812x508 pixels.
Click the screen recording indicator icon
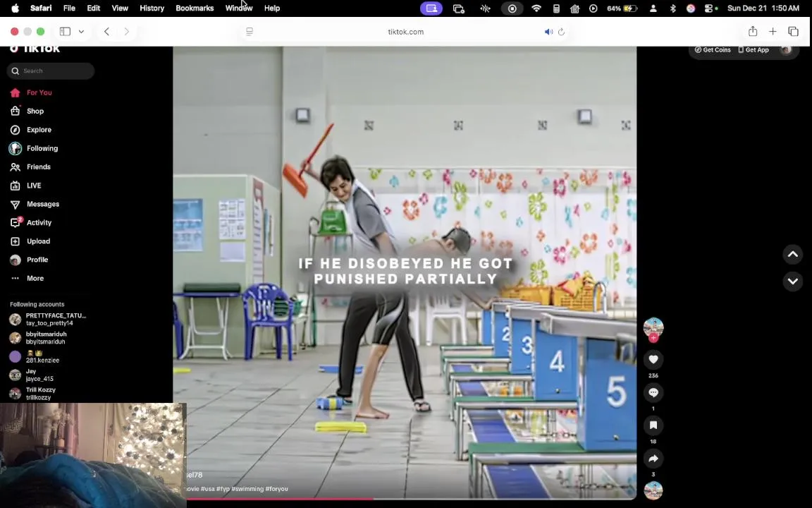click(x=512, y=8)
